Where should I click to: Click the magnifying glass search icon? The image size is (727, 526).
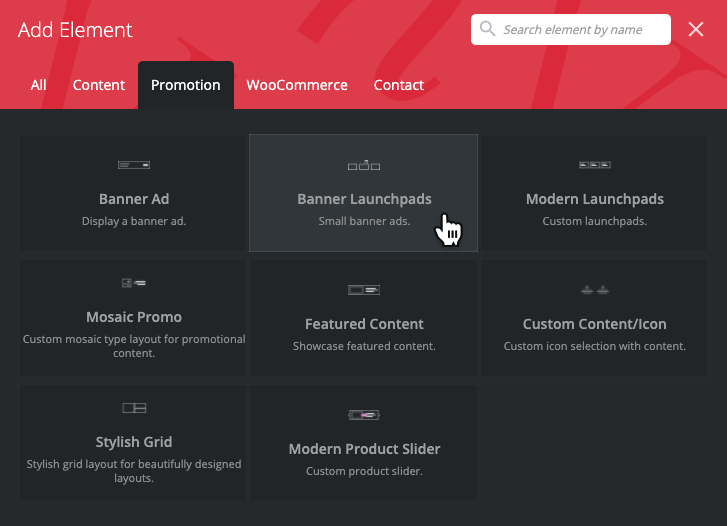pos(488,29)
